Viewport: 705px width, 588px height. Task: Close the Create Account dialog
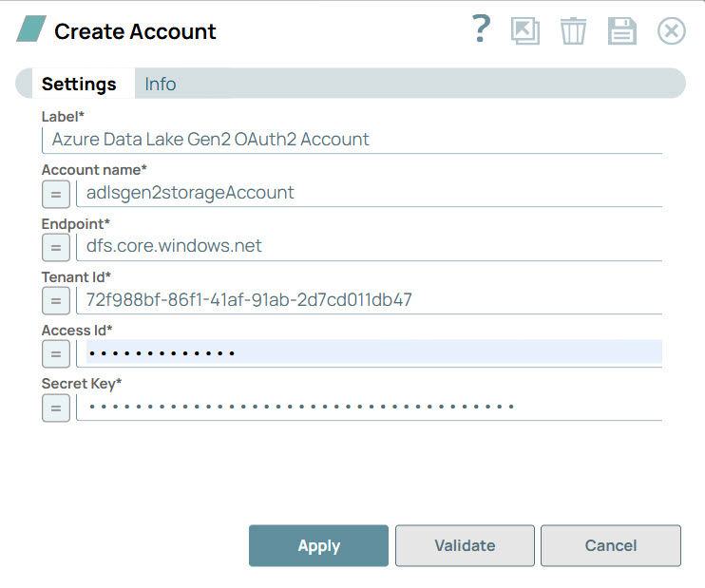coord(672,31)
